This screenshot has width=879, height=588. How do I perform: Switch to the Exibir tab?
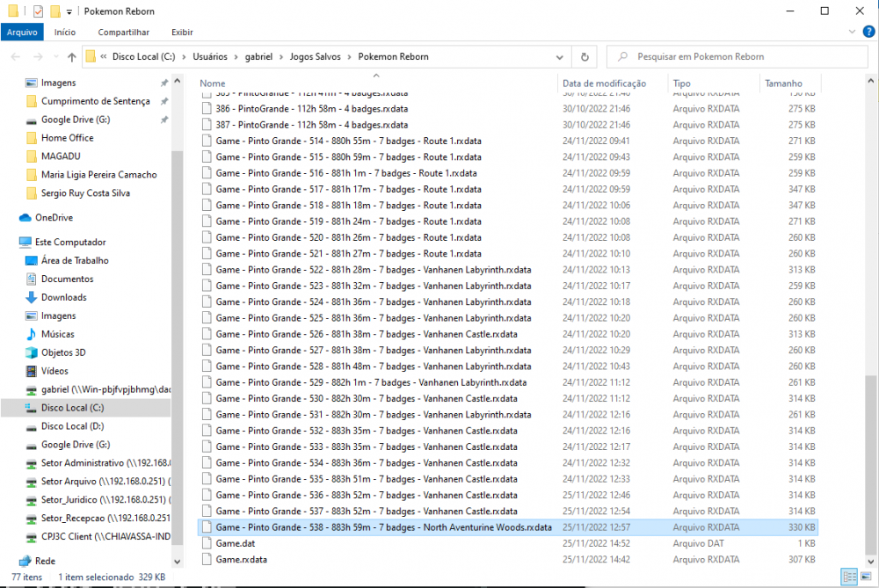coord(182,33)
